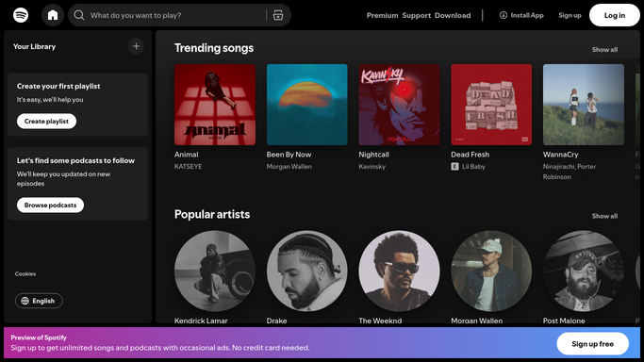Open Kendrick Lamar's artist photo

215,271
